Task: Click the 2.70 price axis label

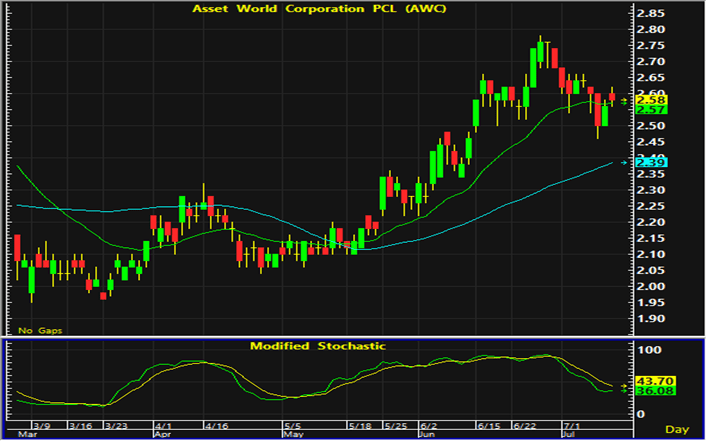Action: tap(650, 62)
